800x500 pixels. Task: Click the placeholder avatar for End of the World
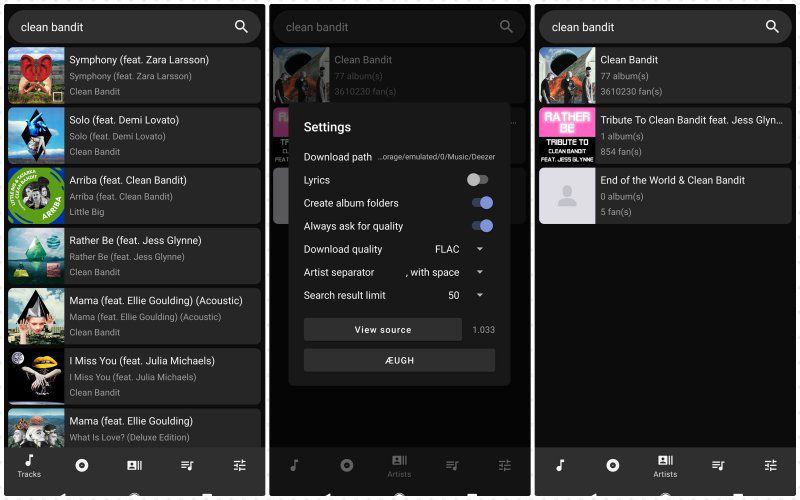pyautogui.click(x=567, y=196)
